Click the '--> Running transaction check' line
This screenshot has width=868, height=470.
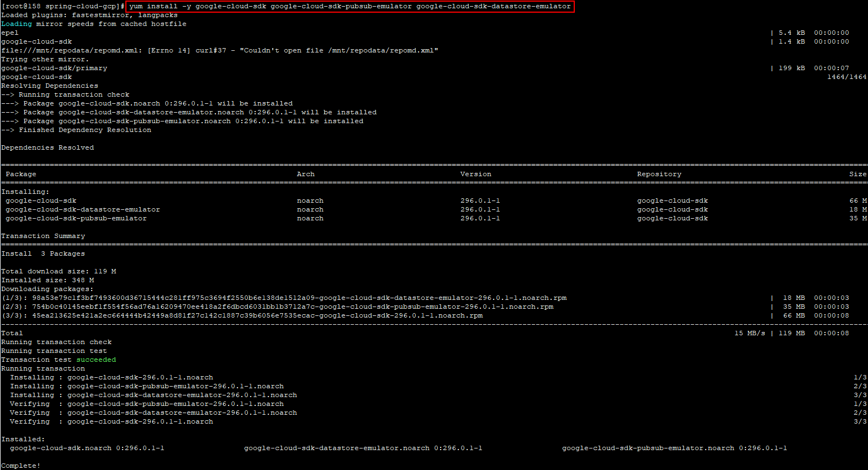[x=65, y=95]
